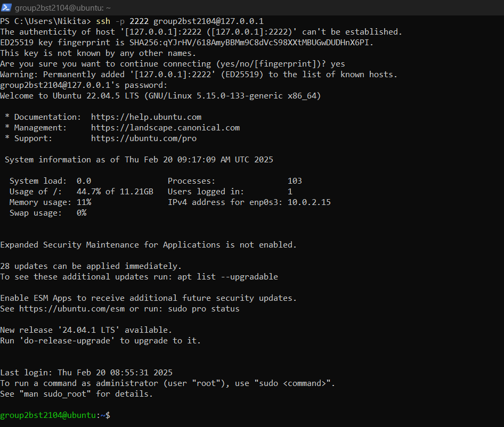
Task: Open the https://ubuntu.com/pro support link
Action: click(144, 138)
